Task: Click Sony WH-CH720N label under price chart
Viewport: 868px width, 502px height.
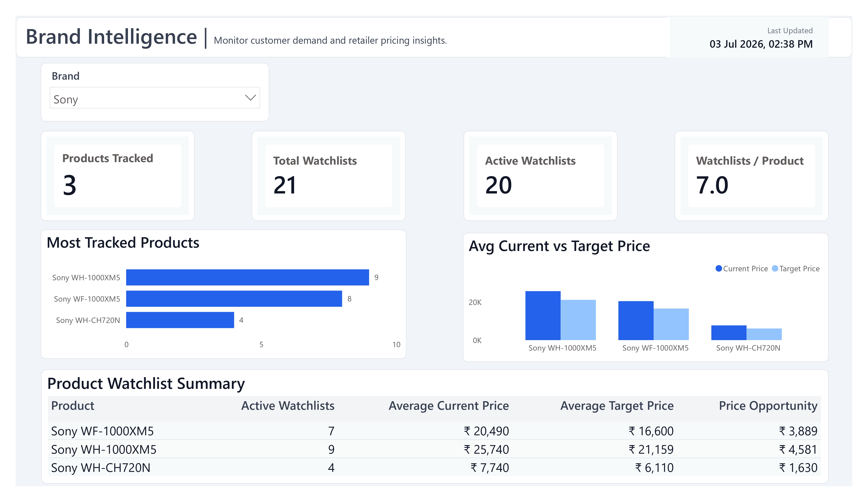Action: click(x=748, y=348)
